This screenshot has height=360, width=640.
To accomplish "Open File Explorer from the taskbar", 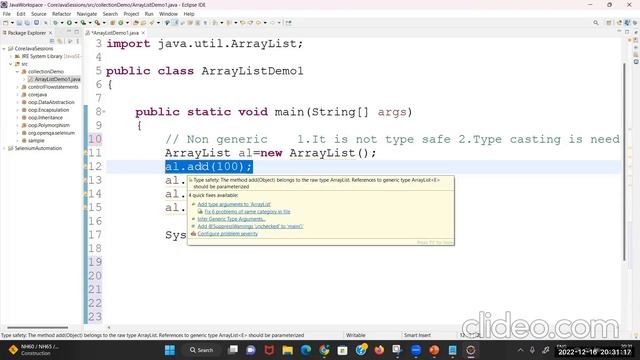I will pyautogui.click(x=287, y=350).
